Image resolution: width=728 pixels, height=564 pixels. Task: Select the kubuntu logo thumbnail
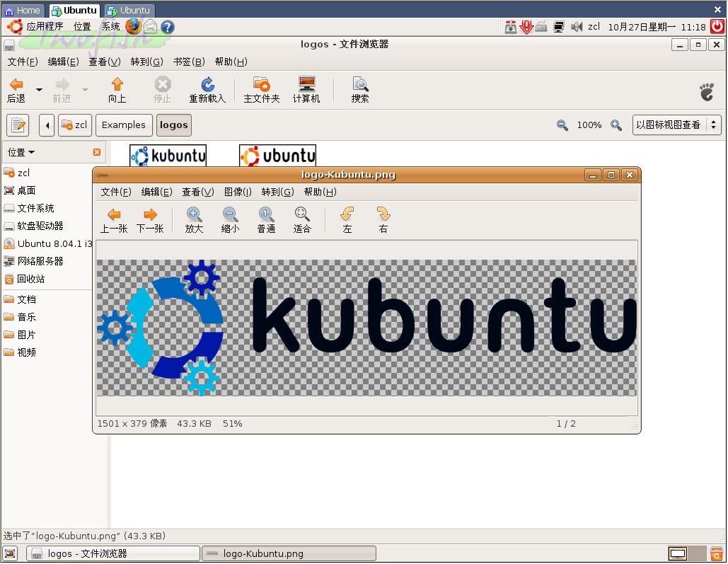point(168,156)
